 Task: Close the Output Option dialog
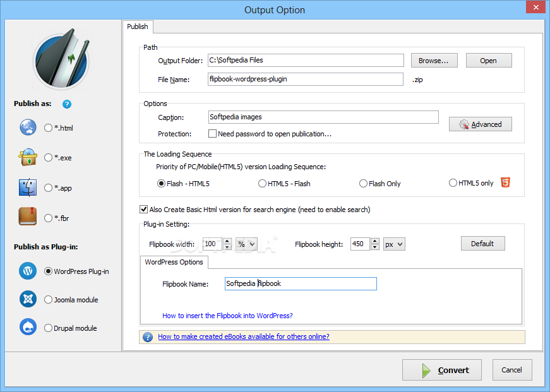click(535, 8)
